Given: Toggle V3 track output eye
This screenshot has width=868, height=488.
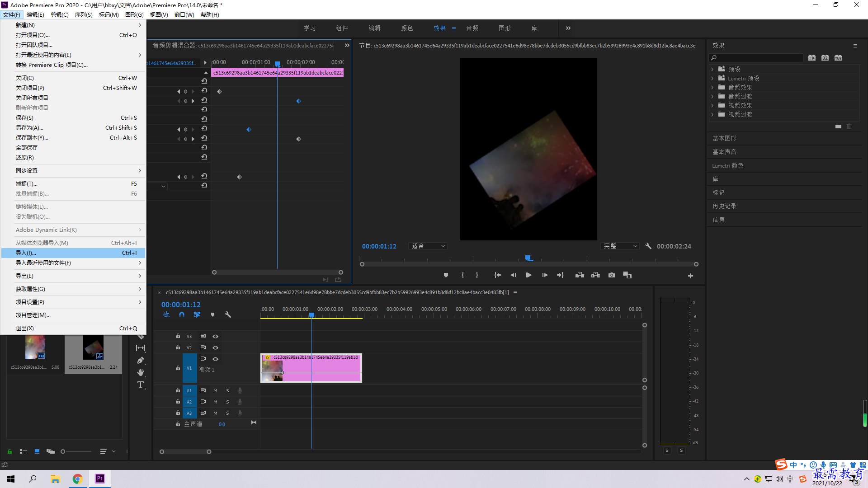Looking at the screenshot, I should click(216, 336).
